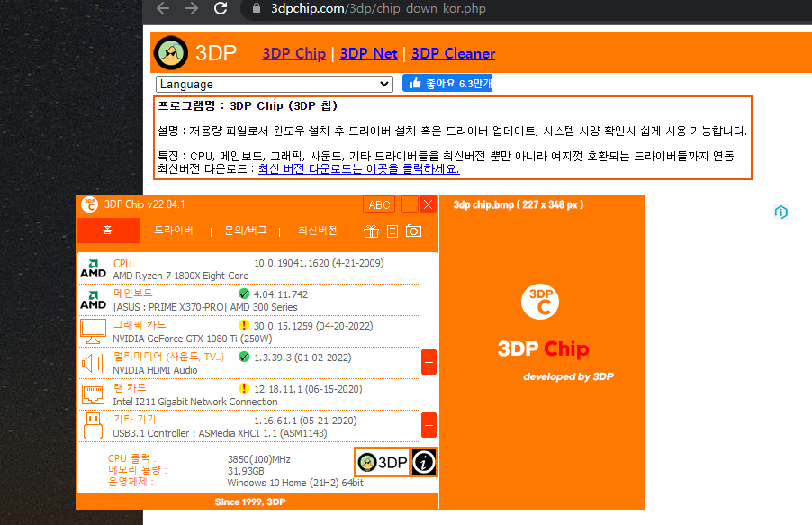
Task: Click the AMD logo next to CPU
Action: pyautogui.click(x=94, y=269)
